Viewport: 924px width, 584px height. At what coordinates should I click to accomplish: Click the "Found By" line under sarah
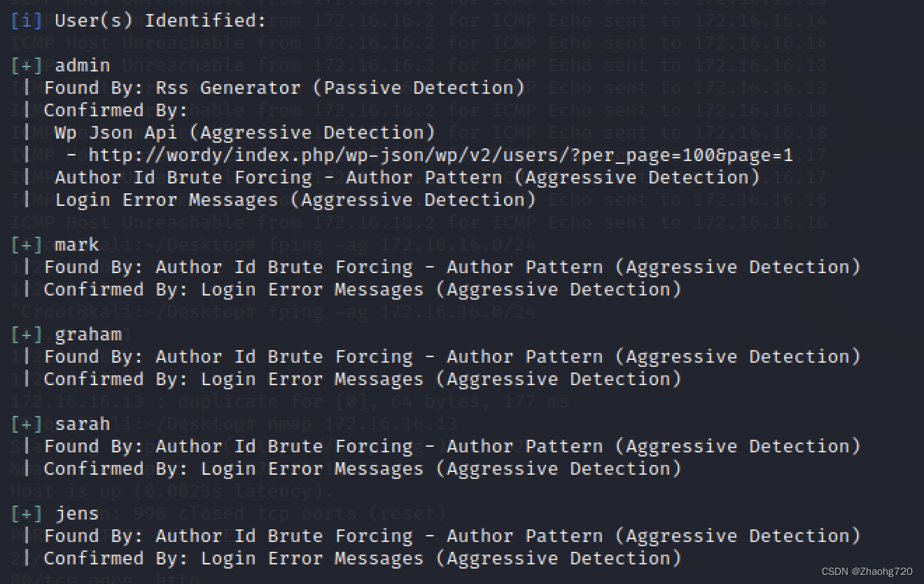[451, 446]
